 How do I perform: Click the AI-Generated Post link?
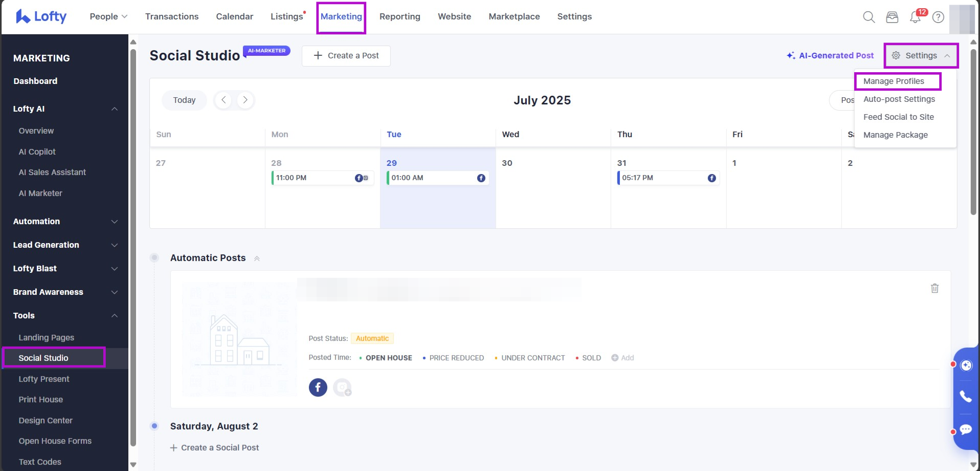tap(831, 56)
